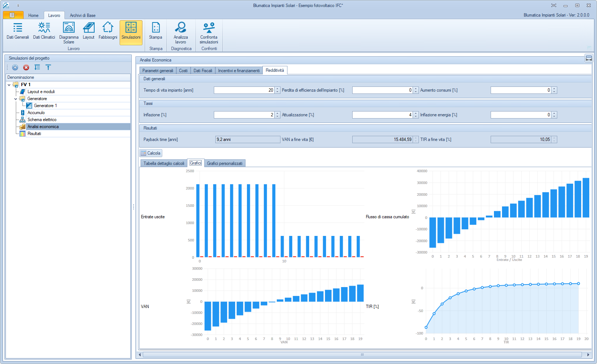Open the application file menu button
The image size is (597, 364).
coord(13,15)
